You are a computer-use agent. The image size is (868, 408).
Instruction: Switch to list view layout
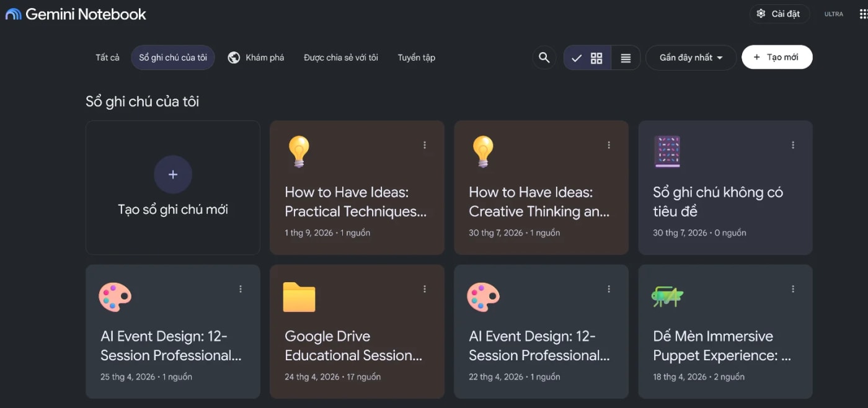[626, 58]
